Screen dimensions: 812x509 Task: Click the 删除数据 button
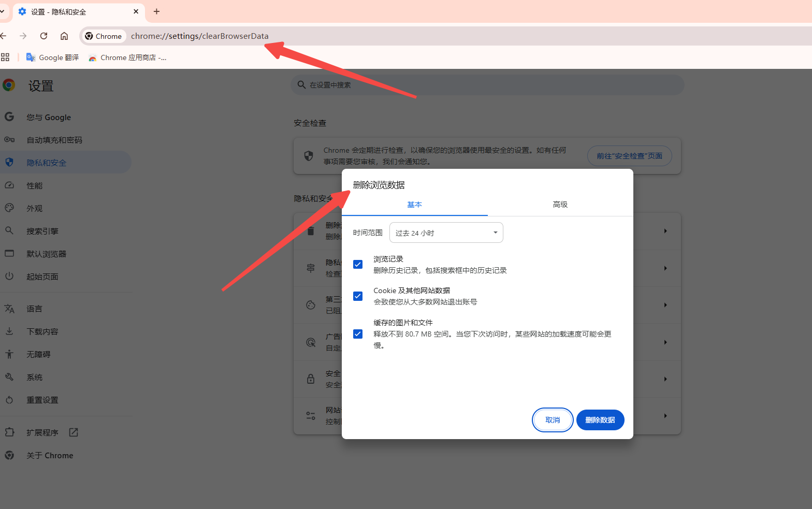[600, 420]
